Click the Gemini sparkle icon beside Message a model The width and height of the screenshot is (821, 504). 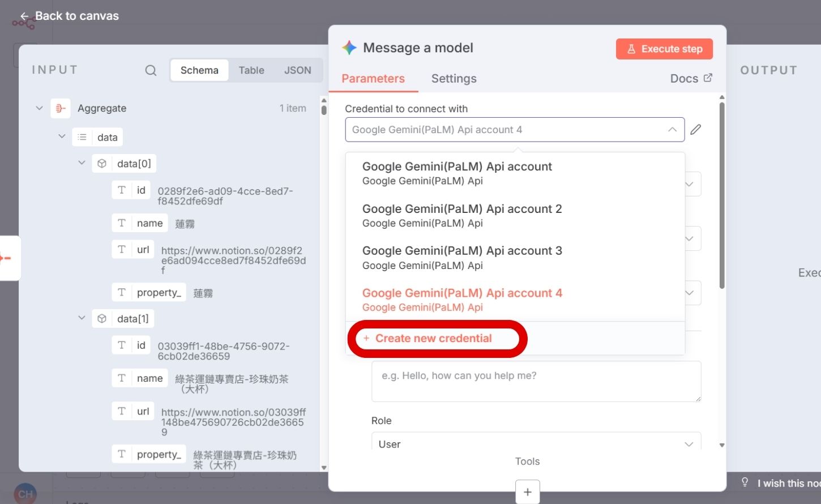[x=349, y=48]
